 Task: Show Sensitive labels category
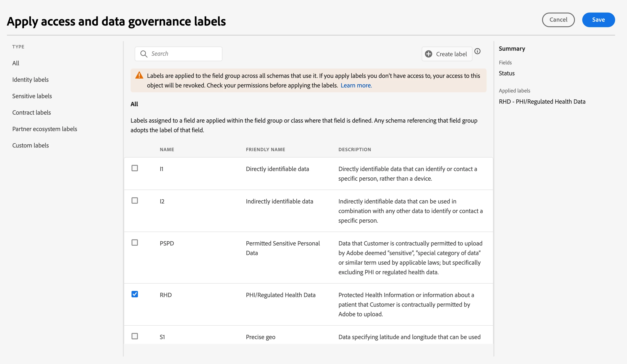pos(32,96)
